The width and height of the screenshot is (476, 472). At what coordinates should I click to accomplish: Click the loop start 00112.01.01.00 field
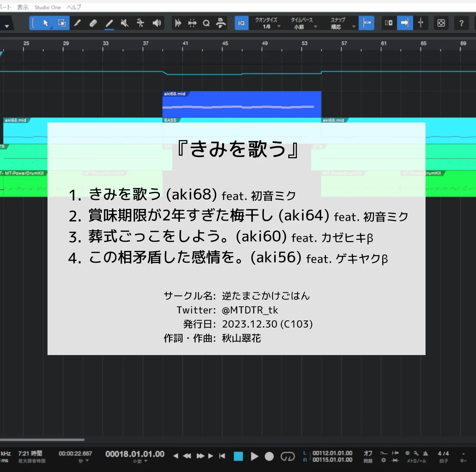coord(332,453)
